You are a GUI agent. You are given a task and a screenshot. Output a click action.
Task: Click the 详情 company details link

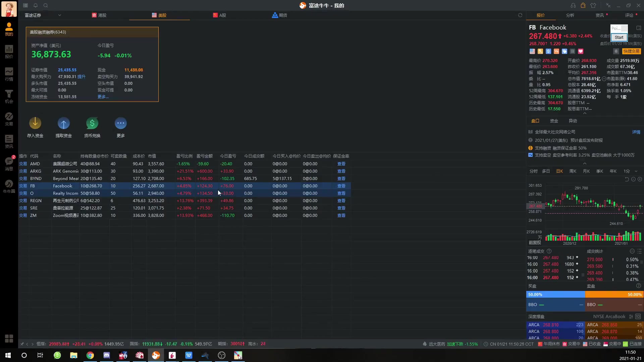pos(636,132)
